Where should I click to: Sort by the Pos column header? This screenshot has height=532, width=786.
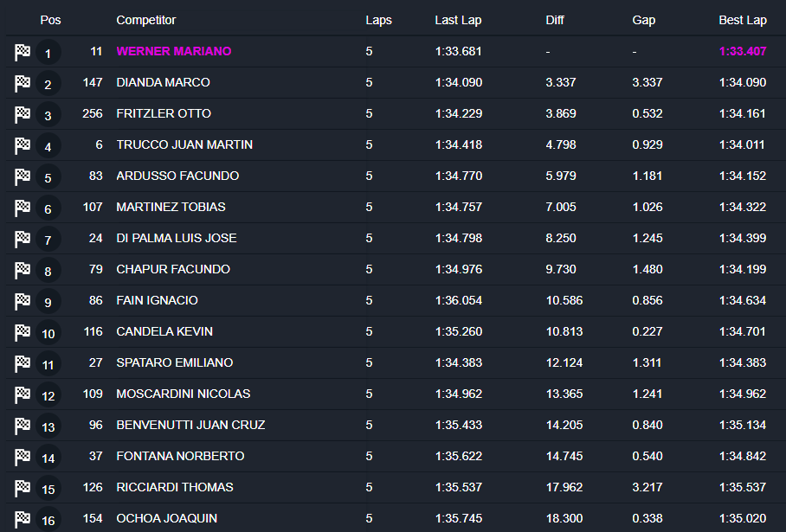point(50,20)
